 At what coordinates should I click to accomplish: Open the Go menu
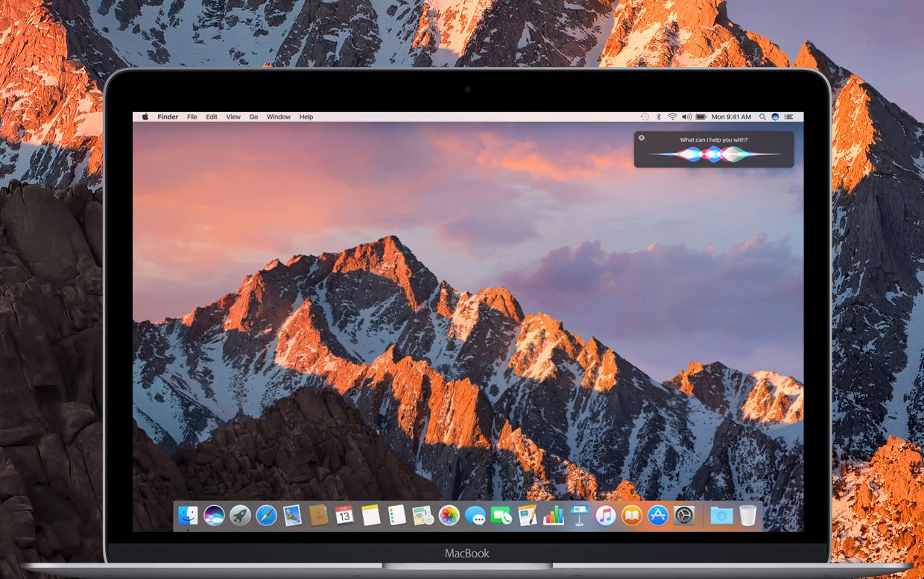point(253,117)
